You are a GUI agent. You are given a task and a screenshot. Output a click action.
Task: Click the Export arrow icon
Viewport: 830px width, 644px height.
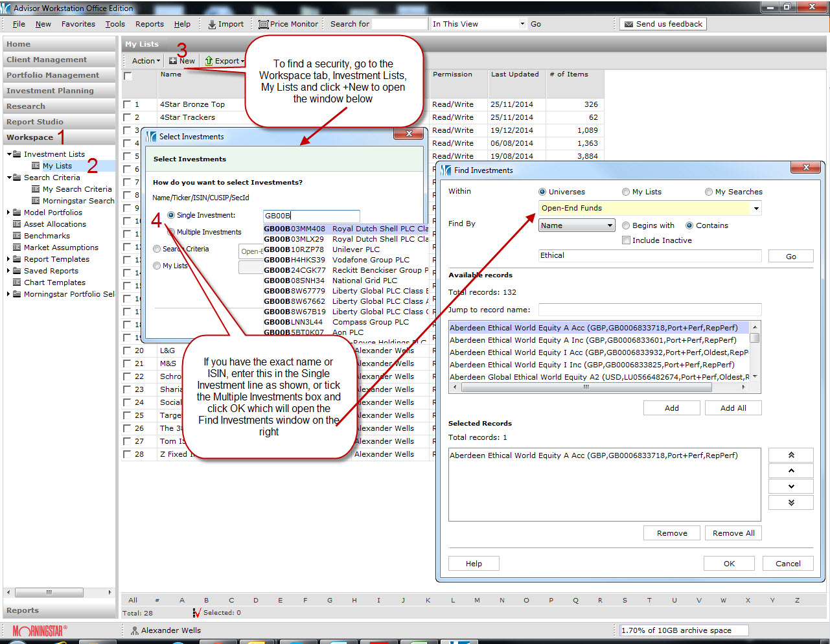[209, 61]
